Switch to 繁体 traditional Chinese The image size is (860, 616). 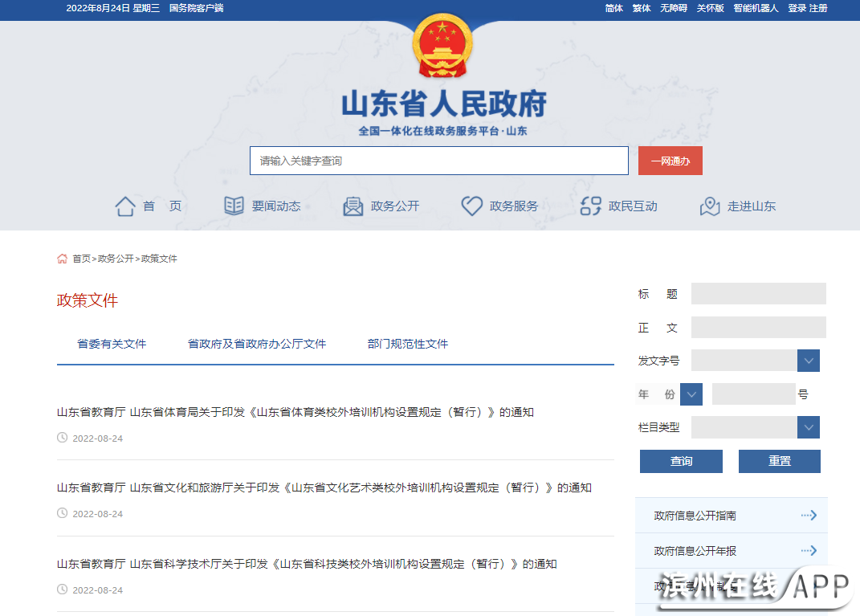(642, 8)
